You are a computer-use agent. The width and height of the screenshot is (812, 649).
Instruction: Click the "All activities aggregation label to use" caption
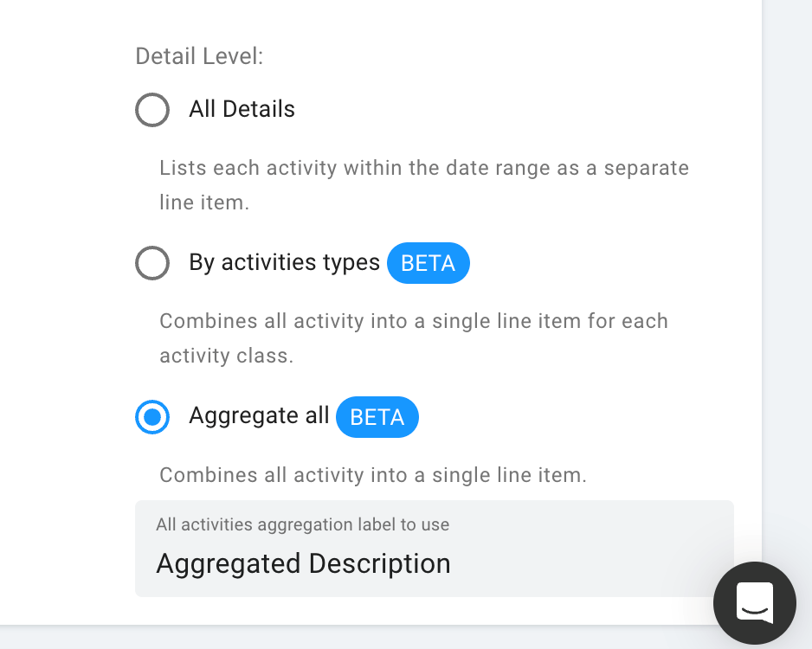point(302,524)
